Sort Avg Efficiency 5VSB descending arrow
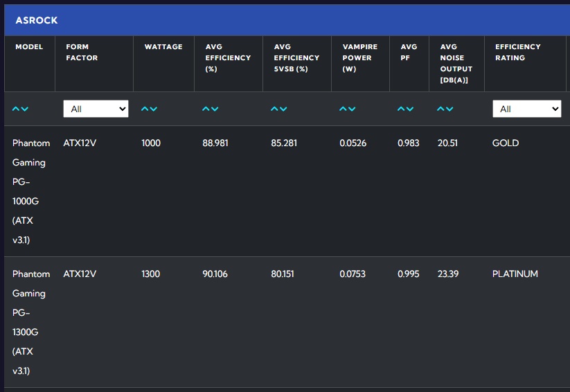The height and width of the screenshot is (392, 570). point(283,109)
